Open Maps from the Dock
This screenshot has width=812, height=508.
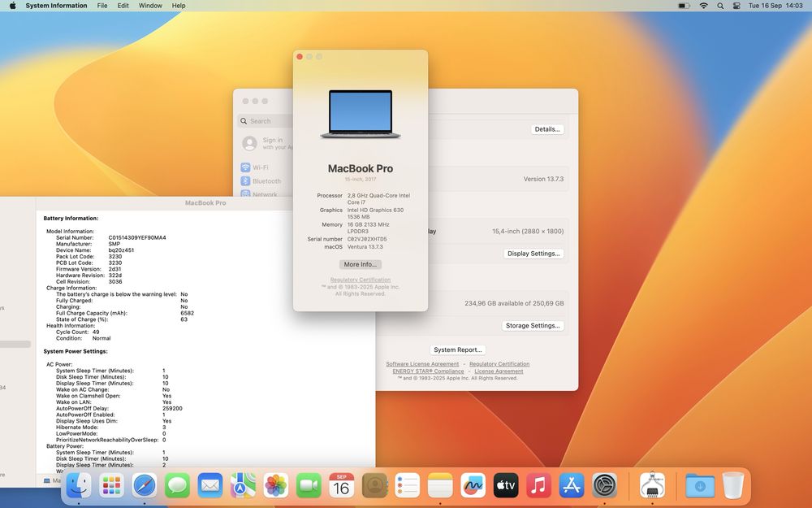243,486
